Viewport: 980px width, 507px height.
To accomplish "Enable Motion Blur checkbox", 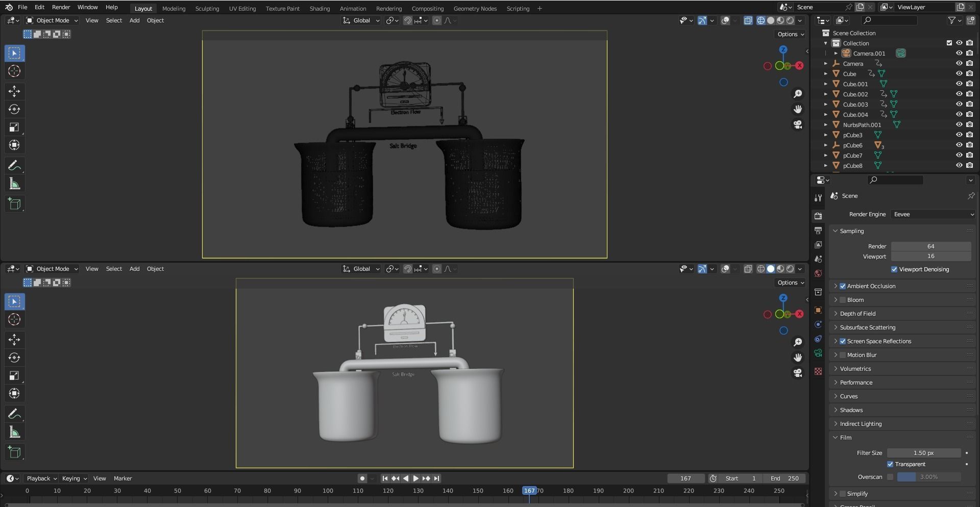I will click(x=843, y=355).
